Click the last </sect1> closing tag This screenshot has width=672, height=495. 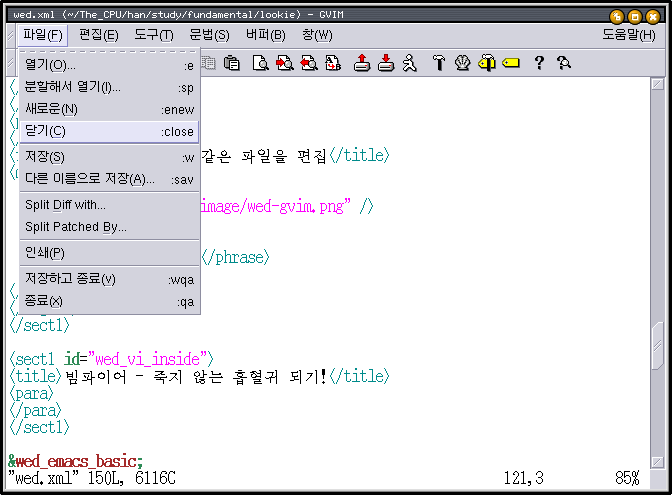tap(39, 428)
